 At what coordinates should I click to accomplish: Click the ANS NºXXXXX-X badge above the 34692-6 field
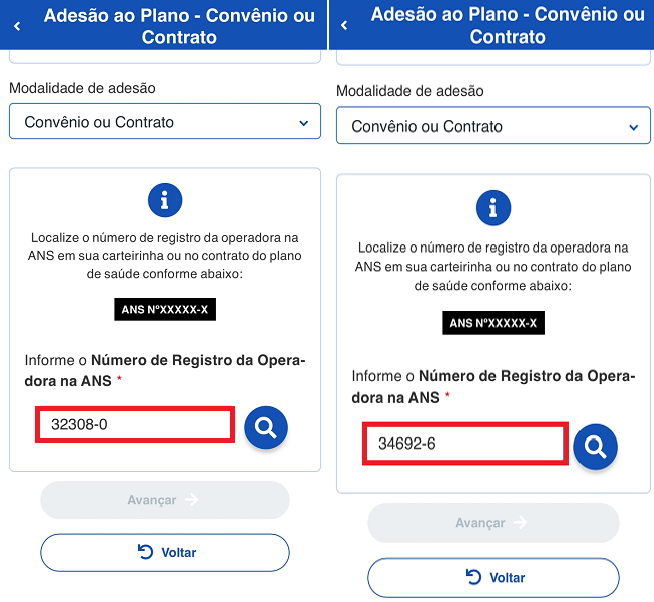(493, 323)
